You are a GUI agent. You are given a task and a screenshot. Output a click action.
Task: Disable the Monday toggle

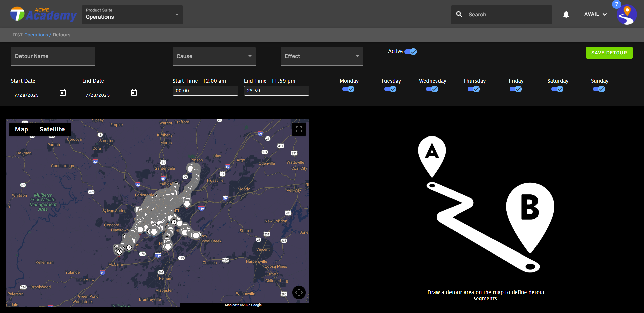[x=348, y=89]
